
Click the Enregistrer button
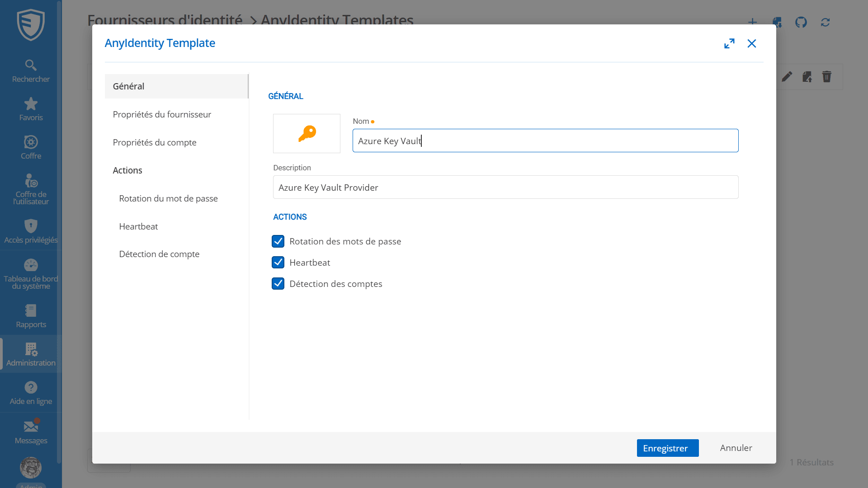667,448
